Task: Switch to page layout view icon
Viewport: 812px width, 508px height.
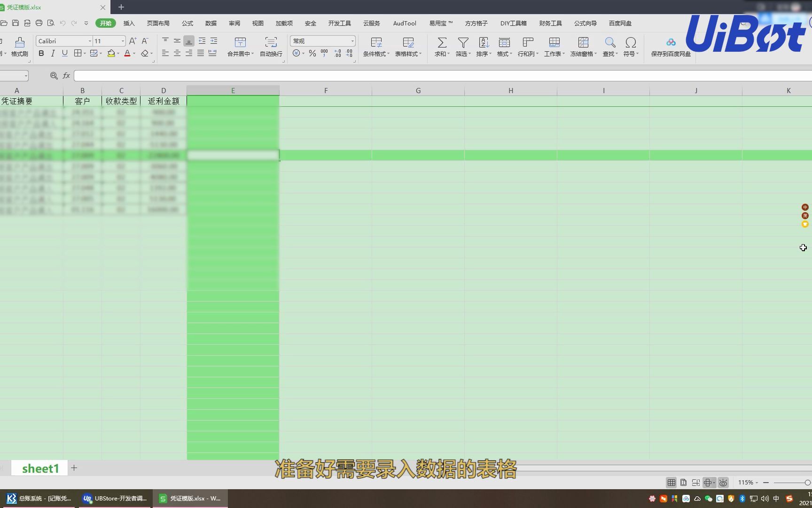Action: (x=683, y=483)
